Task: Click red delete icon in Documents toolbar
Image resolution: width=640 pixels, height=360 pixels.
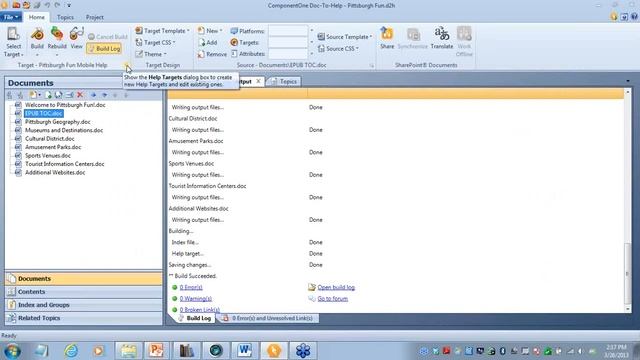Action: 80,95
